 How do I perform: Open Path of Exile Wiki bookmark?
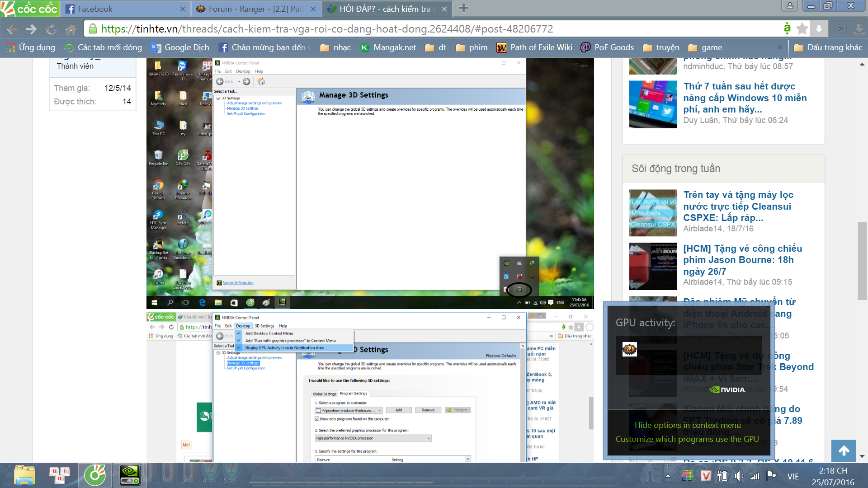[x=534, y=47]
